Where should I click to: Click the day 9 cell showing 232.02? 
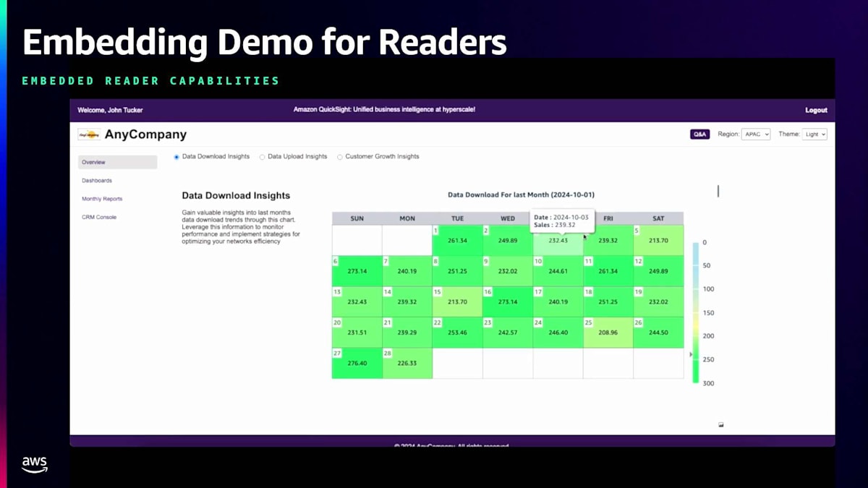pos(508,271)
